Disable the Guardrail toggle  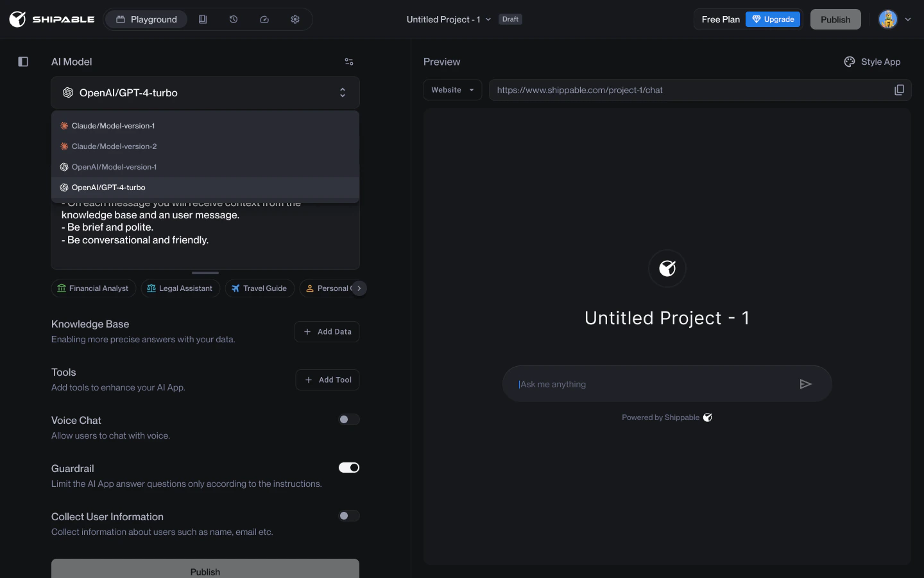click(348, 468)
